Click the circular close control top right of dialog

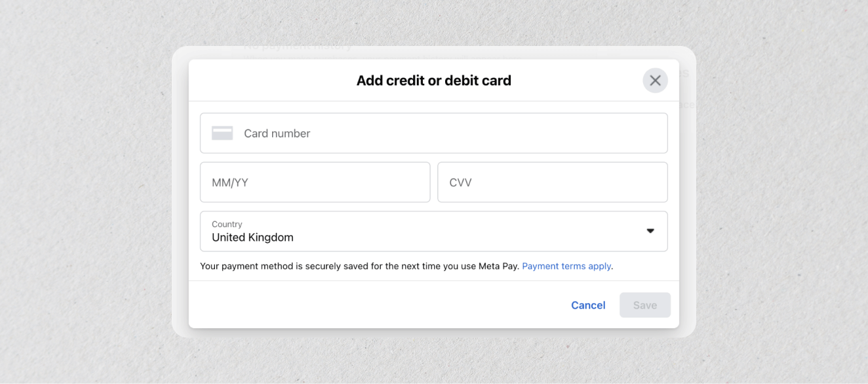point(655,80)
